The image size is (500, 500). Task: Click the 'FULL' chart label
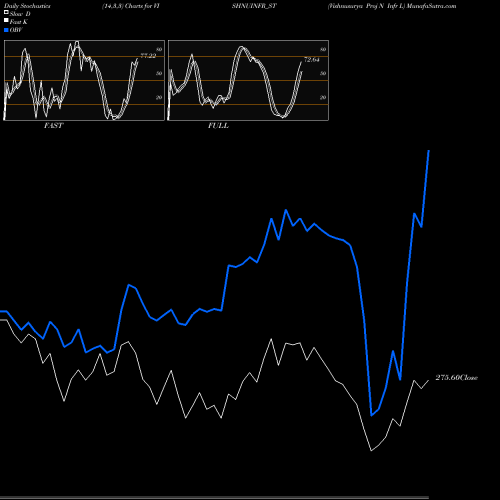tap(218, 126)
